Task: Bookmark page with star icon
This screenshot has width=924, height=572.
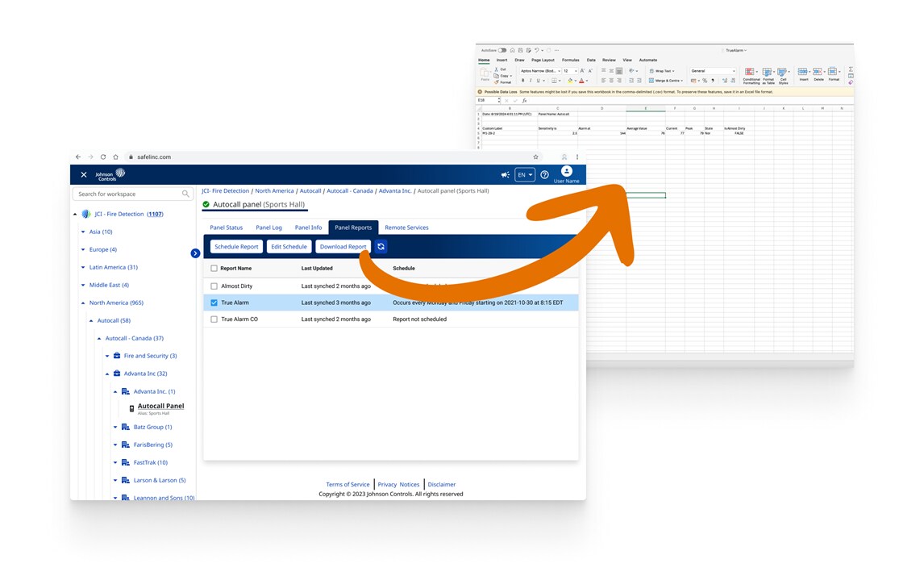Action: [x=535, y=157]
